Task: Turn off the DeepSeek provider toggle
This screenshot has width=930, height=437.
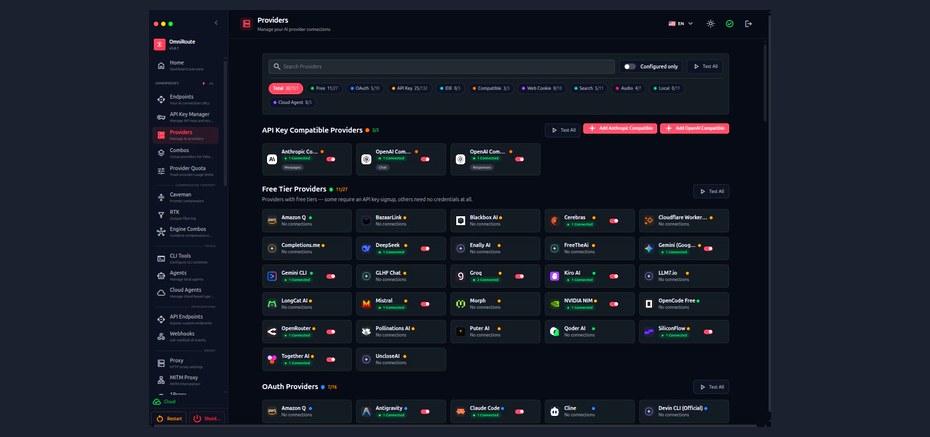Action: click(425, 248)
